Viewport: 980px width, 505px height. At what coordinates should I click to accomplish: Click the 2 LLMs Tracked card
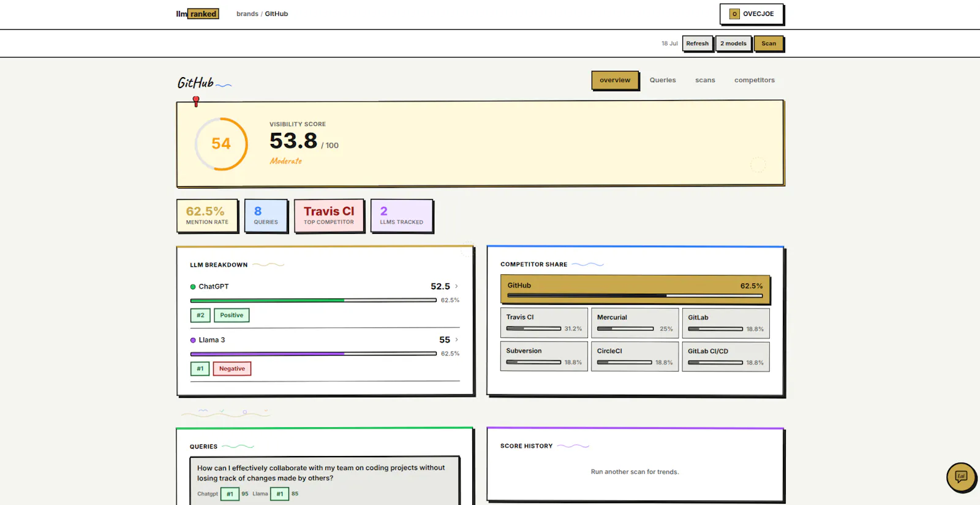[x=401, y=215]
